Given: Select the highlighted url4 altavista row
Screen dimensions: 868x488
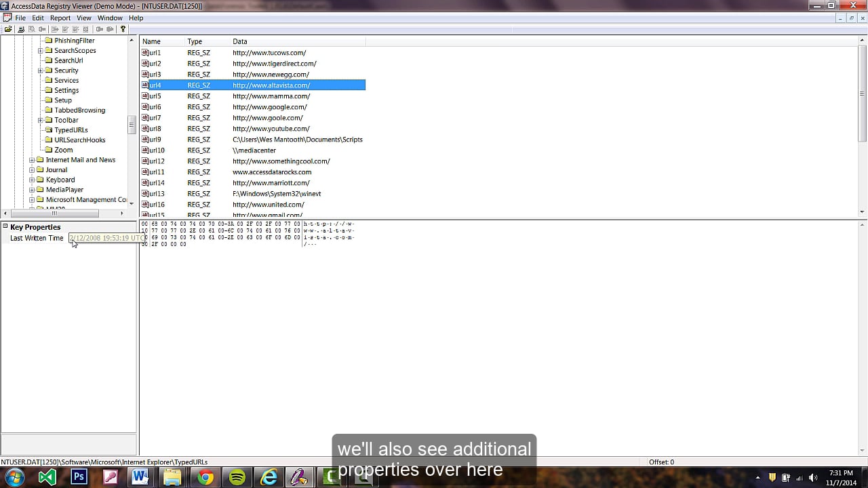Looking at the screenshot, I should tap(253, 85).
